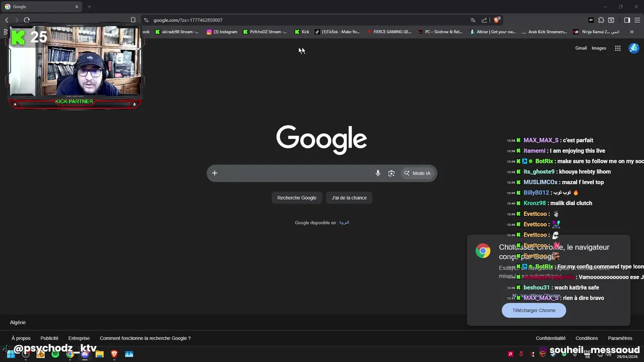644x362 pixels.
Task: Open Spotify from the taskbar
Action: 55,354
